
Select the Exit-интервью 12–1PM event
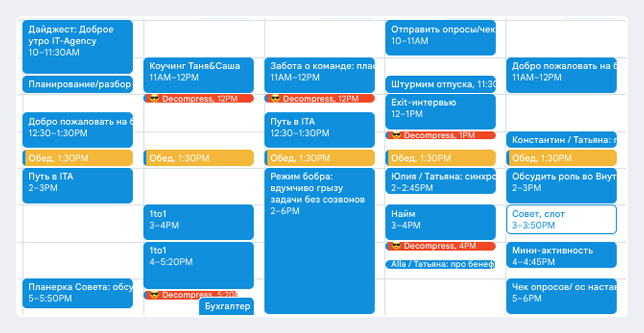click(x=440, y=111)
